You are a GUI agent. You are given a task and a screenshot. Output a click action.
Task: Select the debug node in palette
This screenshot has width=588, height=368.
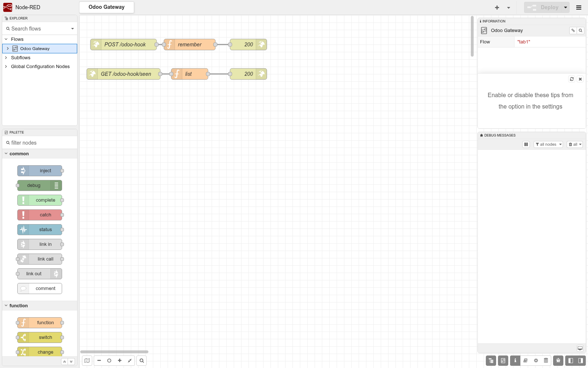pyautogui.click(x=40, y=185)
